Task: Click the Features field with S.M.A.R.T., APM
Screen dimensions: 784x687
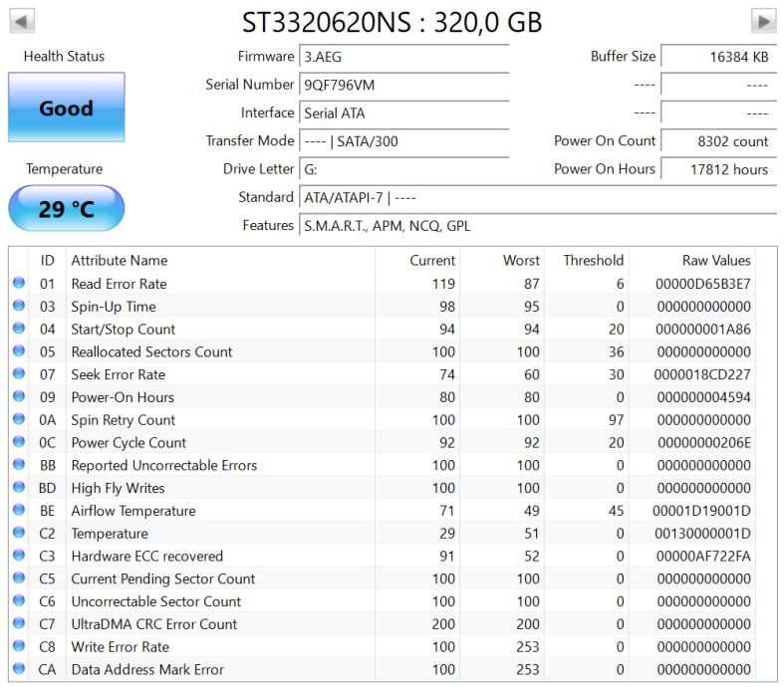Action: [538, 226]
